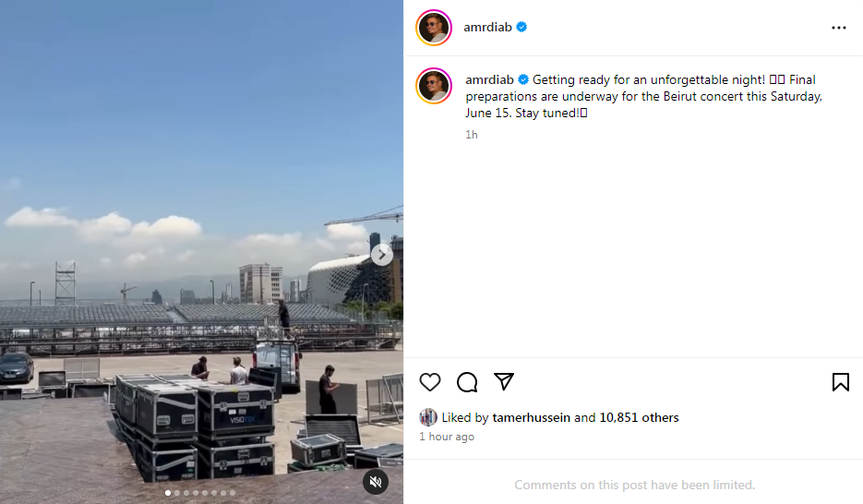The height and width of the screenshot is (504, 863).
Task: Click the amrdiab username in the caption
Action: click(489, 79)
